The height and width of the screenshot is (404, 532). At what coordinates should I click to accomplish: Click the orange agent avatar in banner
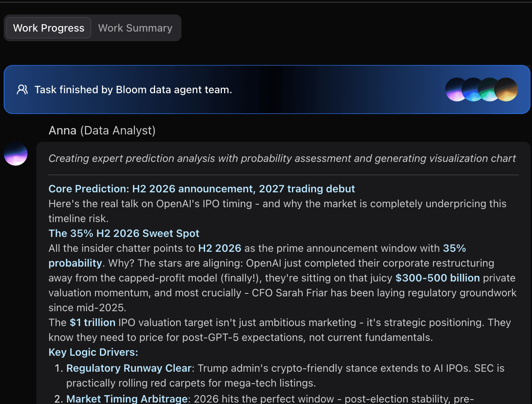point(506,89)
